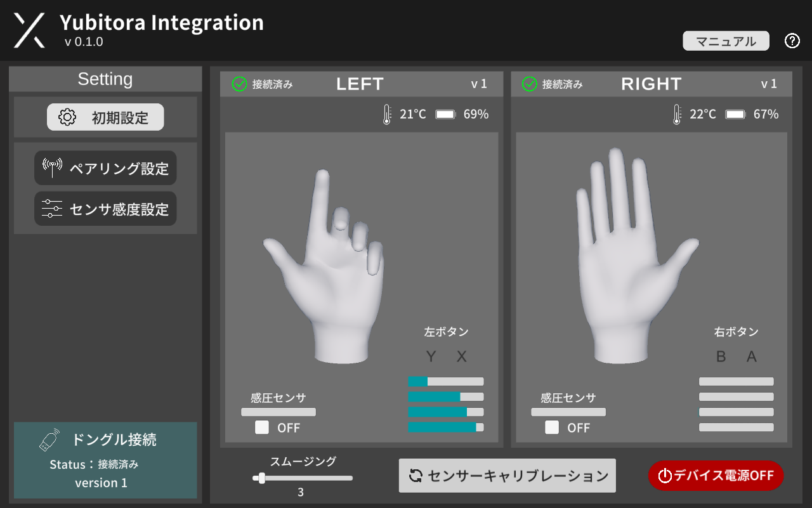Click the battery indicator showing 69%
This screenshot has width=812, height=508.
(445, 114)
